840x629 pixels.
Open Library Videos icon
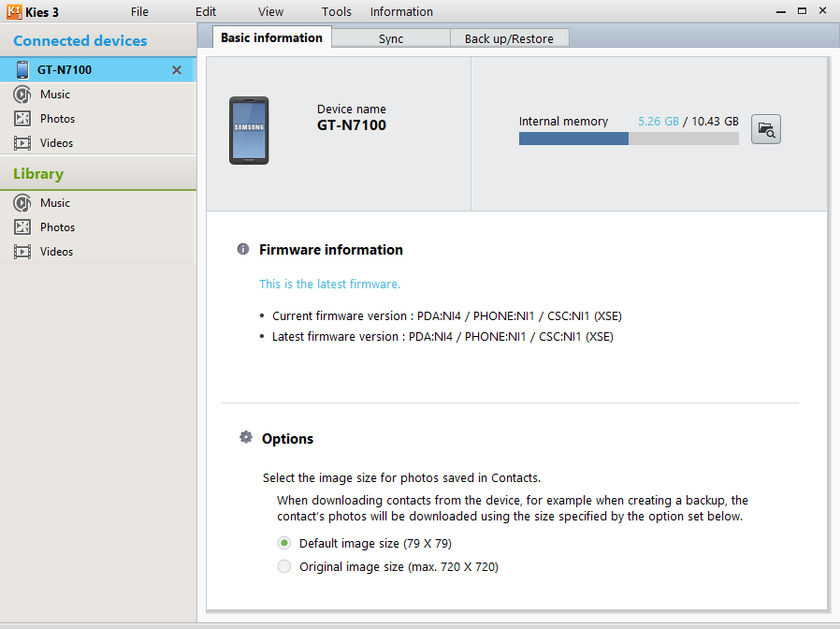(x=22, y=252)
